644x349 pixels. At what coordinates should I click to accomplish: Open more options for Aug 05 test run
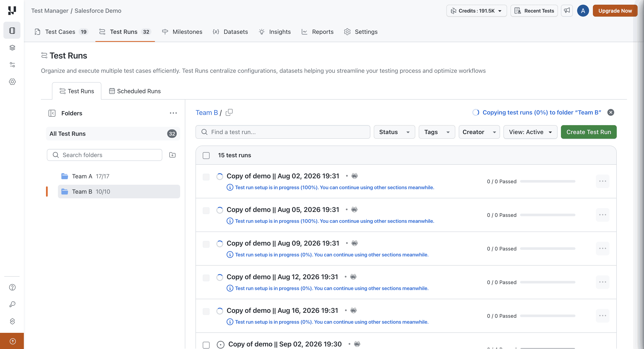602,215
